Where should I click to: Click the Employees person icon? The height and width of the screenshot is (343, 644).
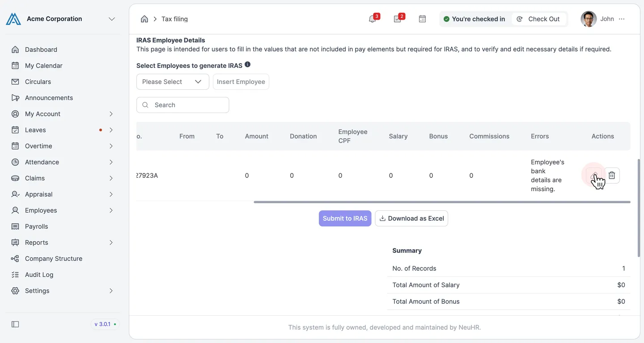point(15,210)
